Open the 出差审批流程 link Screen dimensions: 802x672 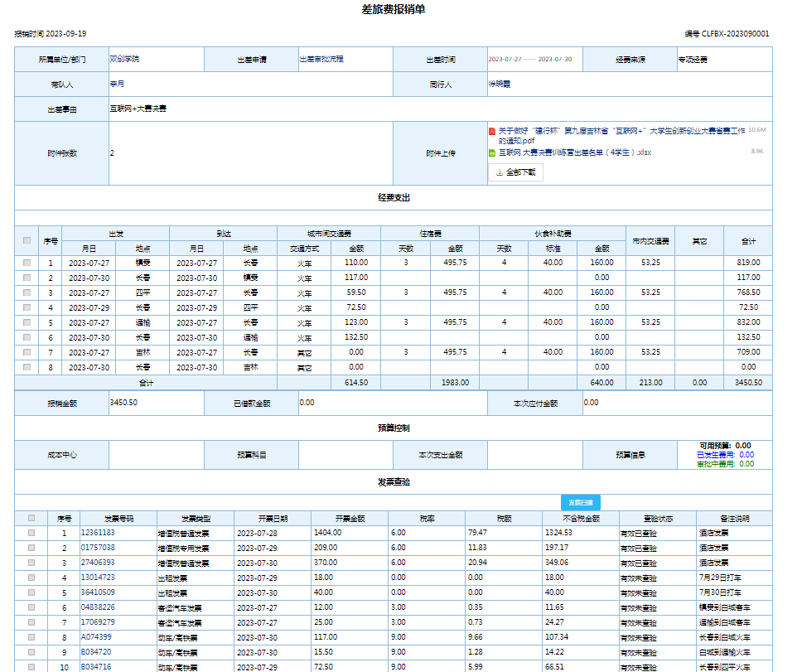pos(321,60)
